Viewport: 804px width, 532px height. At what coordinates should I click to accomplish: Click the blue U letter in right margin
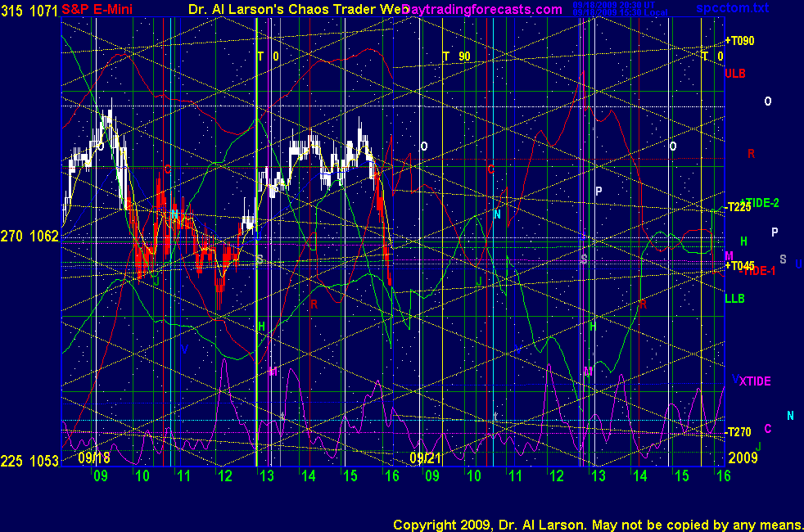pos(798,264)
